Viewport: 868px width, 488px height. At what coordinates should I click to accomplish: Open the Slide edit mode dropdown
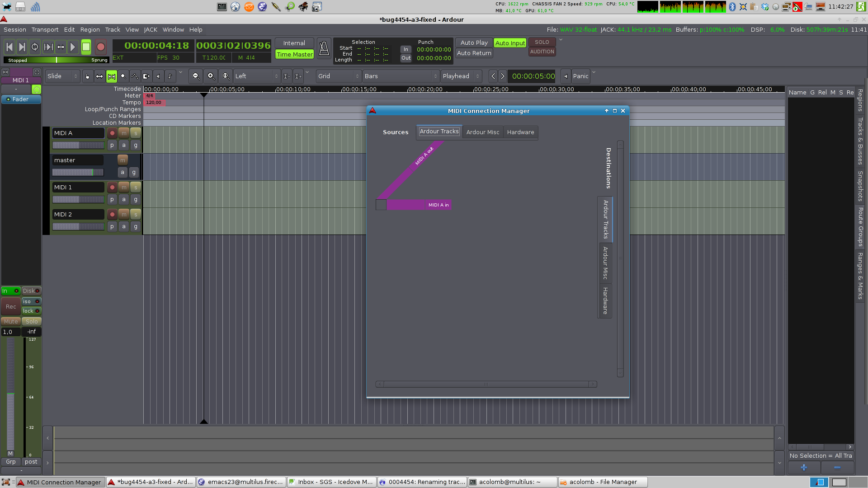click(63, 76)
